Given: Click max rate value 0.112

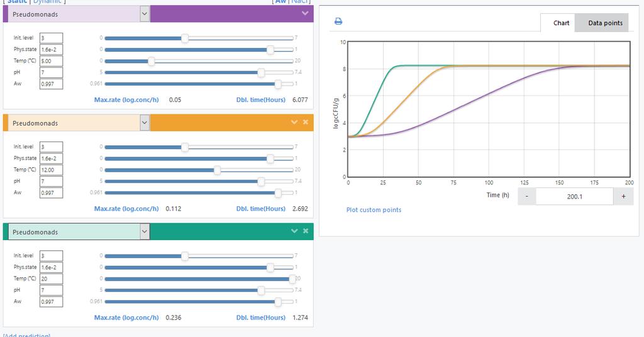Looking at the screenshot, I should (174, 209).
